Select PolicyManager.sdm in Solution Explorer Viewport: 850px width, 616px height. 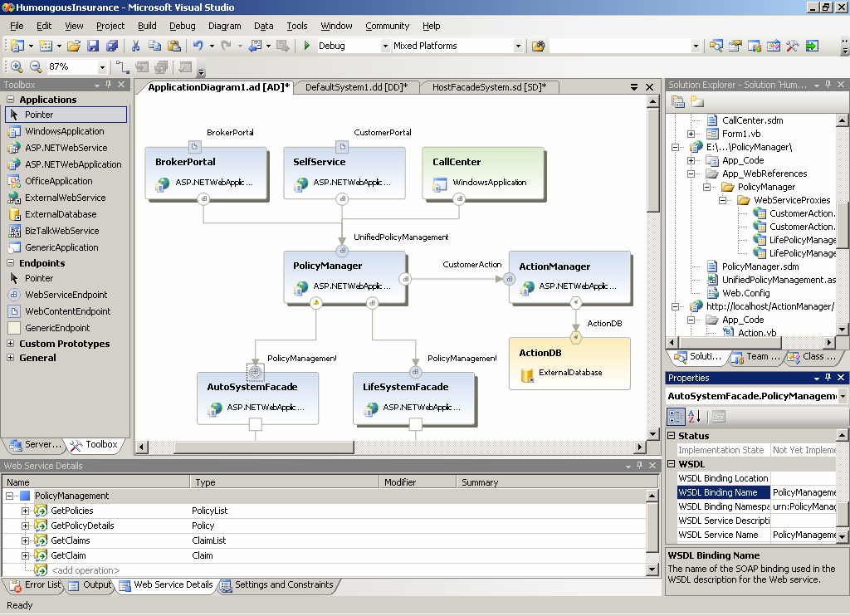[760, 266]
